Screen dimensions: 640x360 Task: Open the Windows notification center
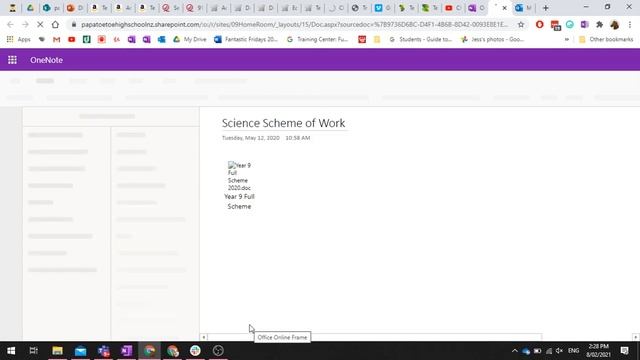tap(624, 351)
